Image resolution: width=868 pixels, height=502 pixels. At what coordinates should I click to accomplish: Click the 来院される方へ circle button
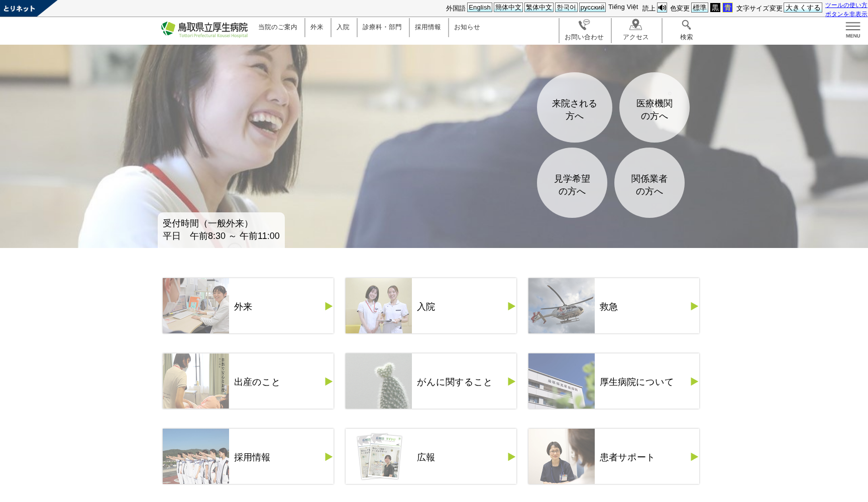(574, 108)
